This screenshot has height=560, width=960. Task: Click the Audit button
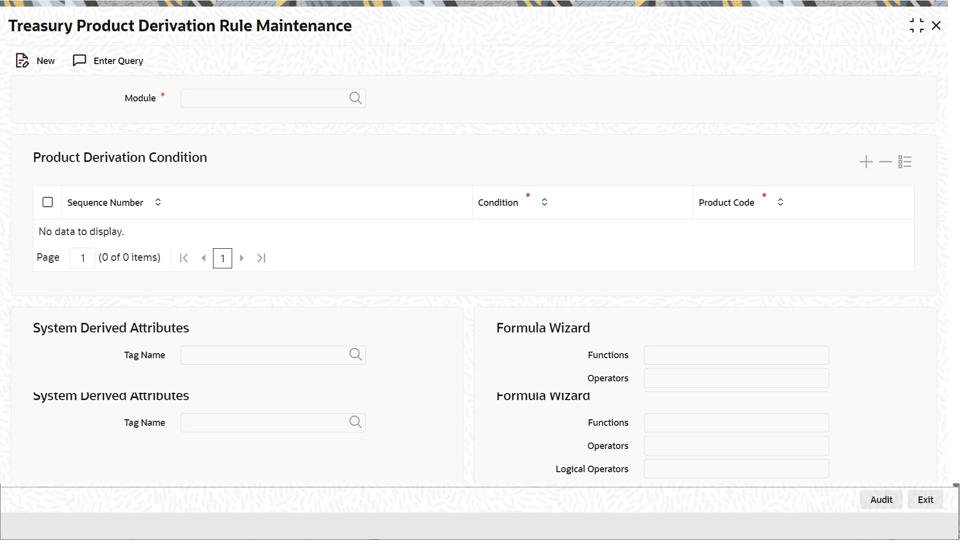pos(881,499)
